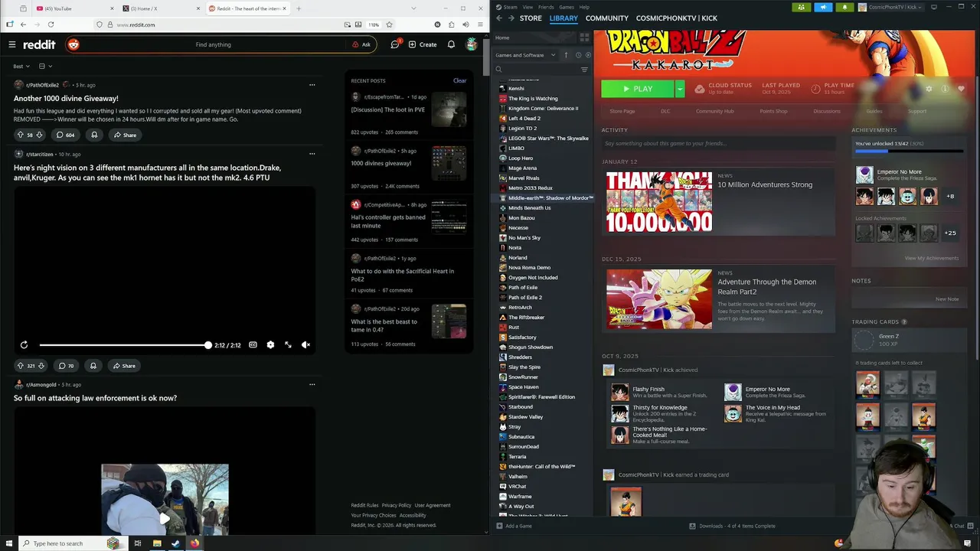Open the Steam Friends menu
This screenshot has width=980, height=551.
(x=546, y=7)
